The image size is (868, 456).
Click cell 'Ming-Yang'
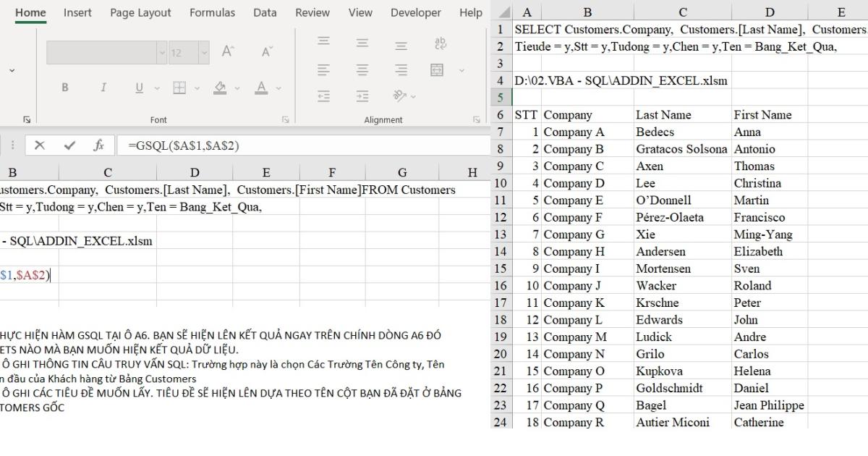click(770, 235)
